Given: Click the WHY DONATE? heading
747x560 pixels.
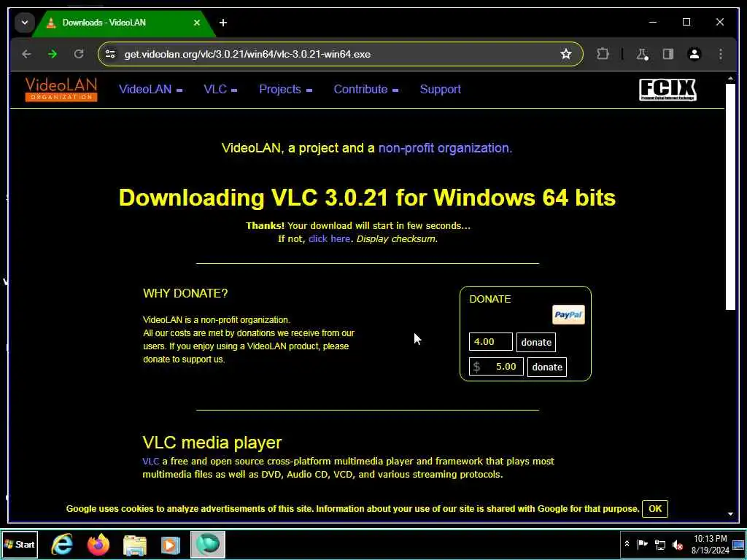Looking at the screenshot, I should pos(185,293).
